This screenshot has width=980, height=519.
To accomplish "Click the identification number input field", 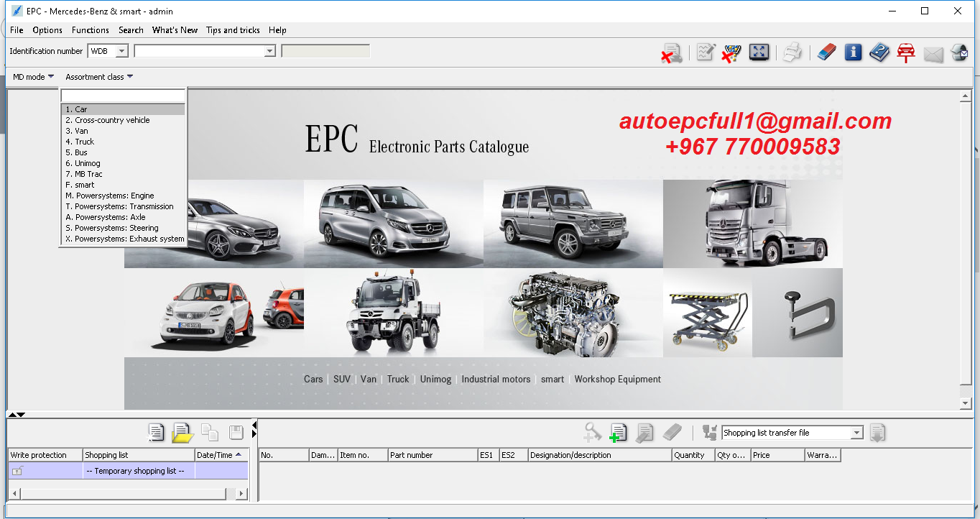I will coord(199,51).
